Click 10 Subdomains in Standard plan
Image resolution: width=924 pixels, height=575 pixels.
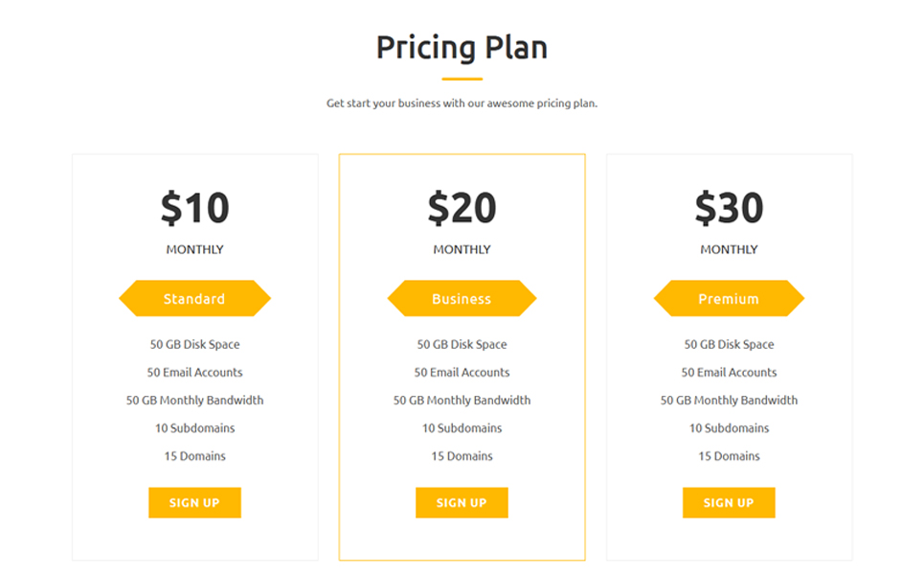(x=194, y=428)
